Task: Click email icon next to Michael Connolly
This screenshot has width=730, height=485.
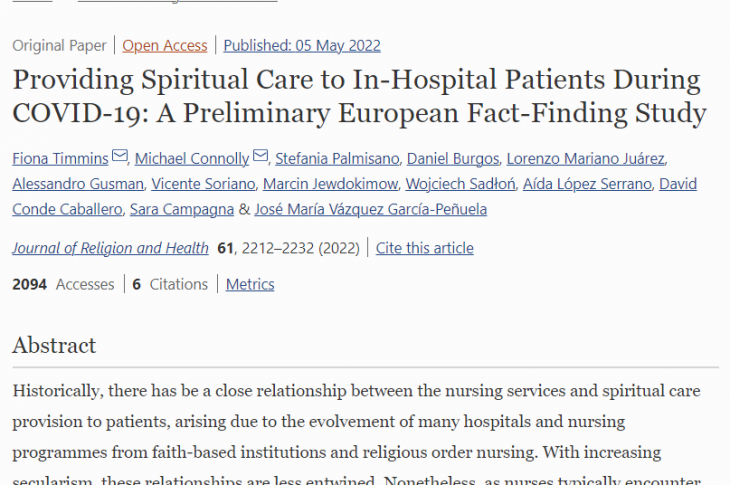Action: coord(261,157)
